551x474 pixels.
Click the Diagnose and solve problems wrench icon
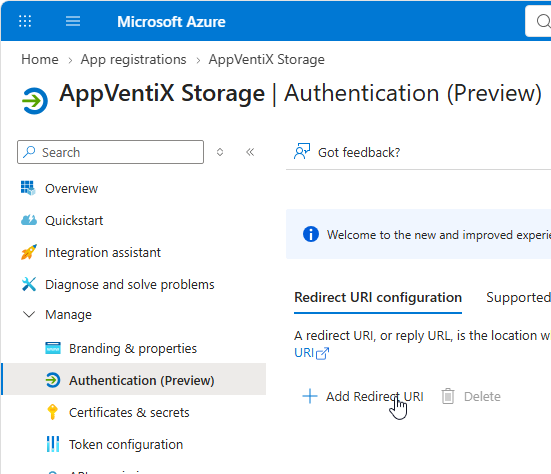[29, 284]
